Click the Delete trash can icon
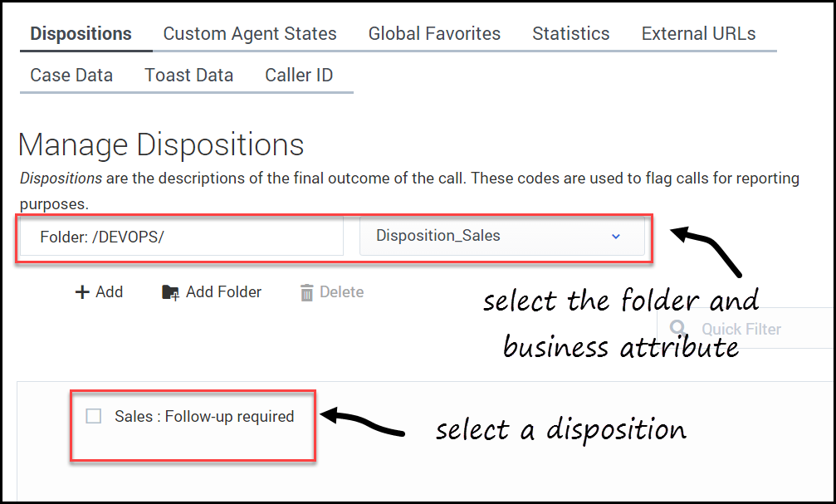The image size is (836, 504). point(307,292)
